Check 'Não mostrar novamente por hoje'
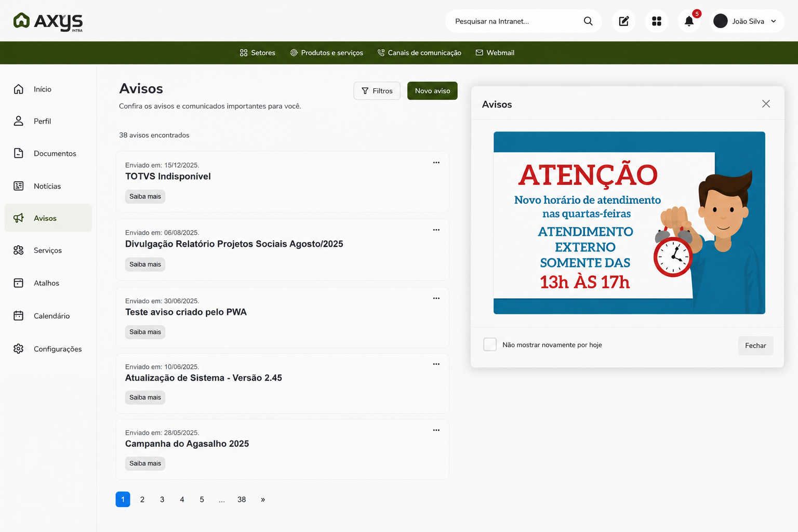798x532 pixels. point(490,344)
